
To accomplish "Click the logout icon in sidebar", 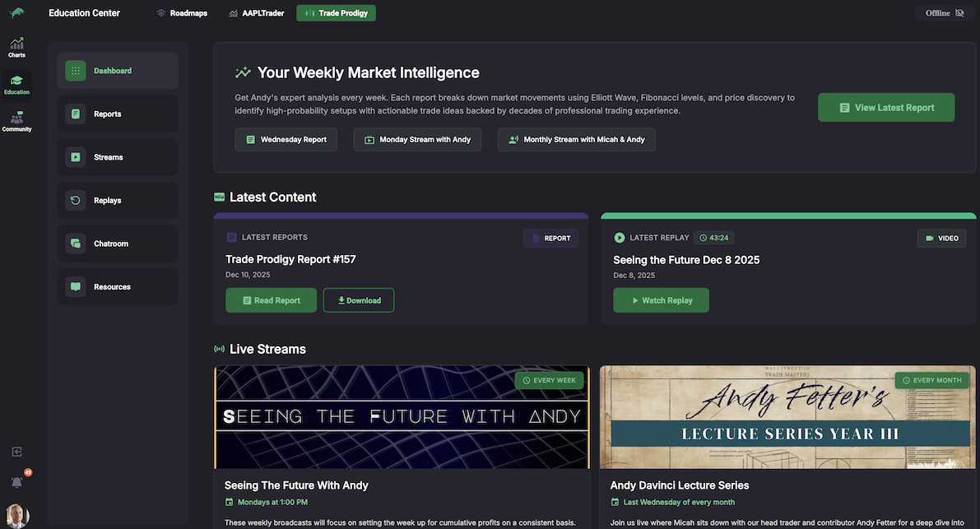I will coord(16,452).
